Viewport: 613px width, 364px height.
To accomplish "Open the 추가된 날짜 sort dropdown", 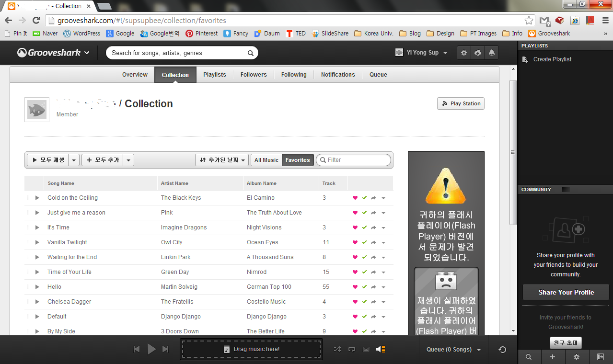I will [222, 160].
